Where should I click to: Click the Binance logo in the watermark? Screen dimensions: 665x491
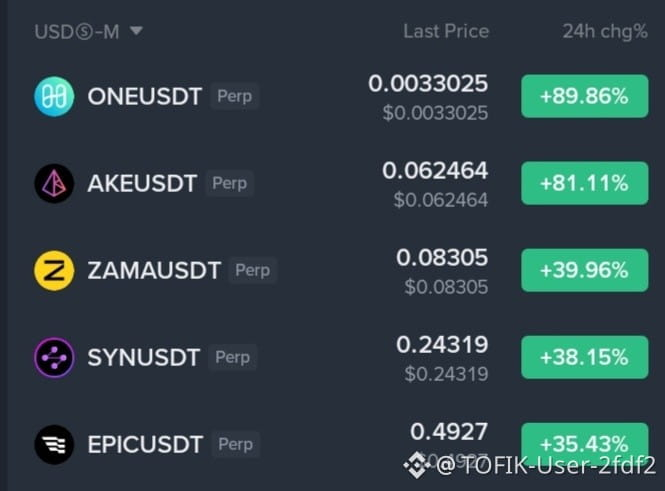[416, 465]
